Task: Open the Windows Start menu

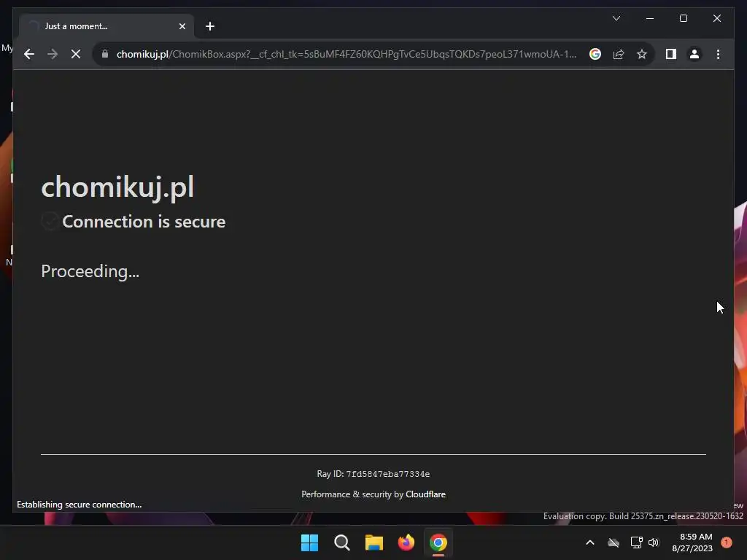Action: point(309,542)
